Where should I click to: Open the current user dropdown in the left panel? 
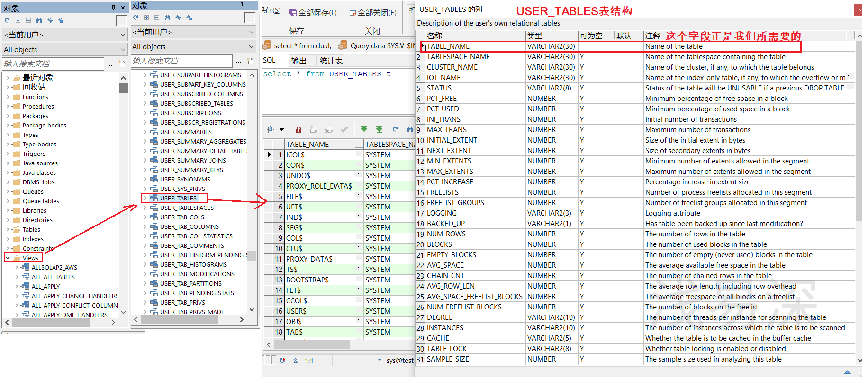122,35
